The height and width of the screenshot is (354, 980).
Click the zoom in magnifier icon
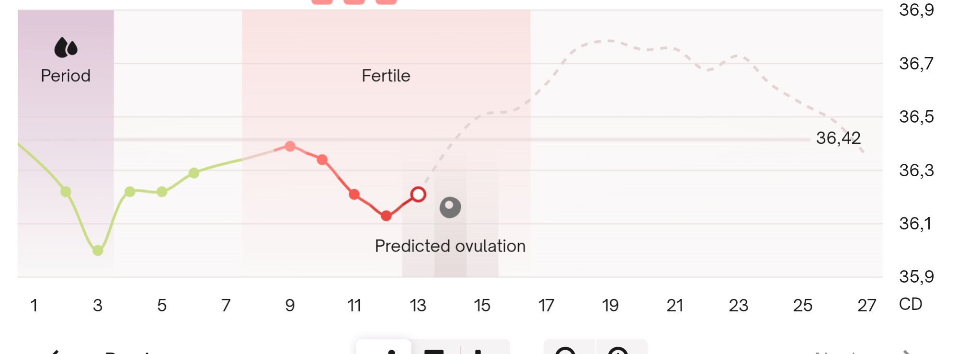pyautogui.click(x=618, y=351)
